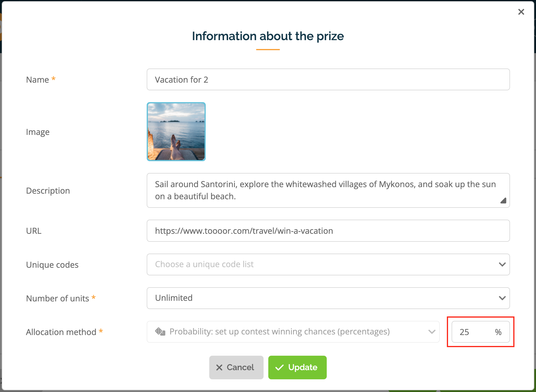Click the 'Allocation method' field label
Viewport: 536px width, 392px height.
61,332
